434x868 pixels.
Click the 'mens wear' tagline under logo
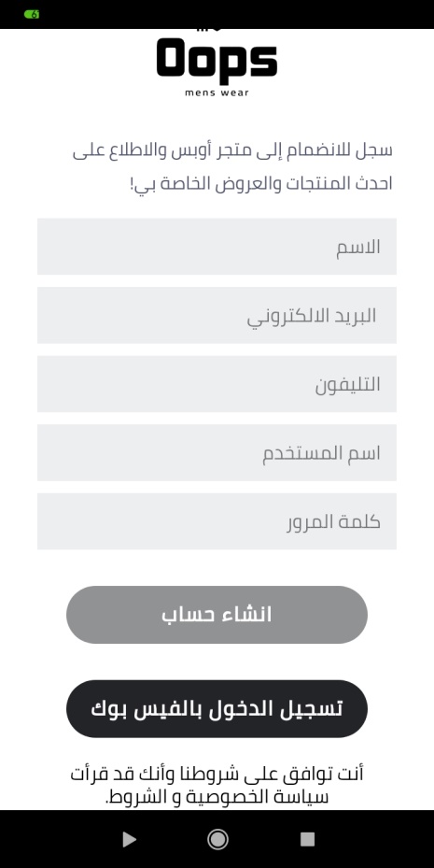point(217,92)
